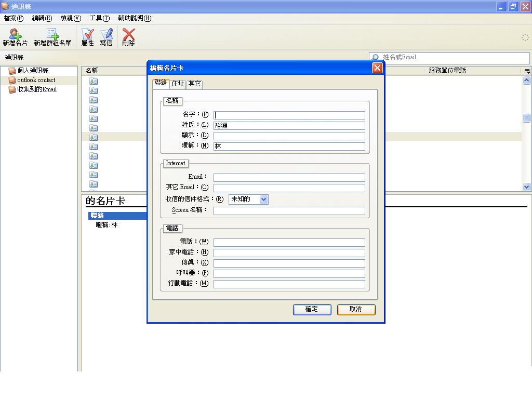Select the outlook contact address book
532x399 pixels.
coord(36,80)
